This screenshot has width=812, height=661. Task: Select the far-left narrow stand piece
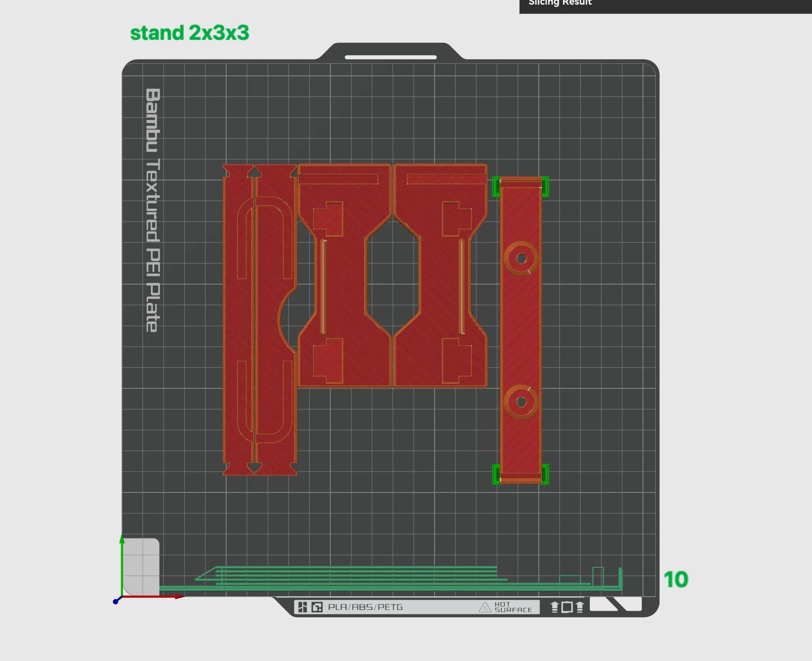[x=239, y=319]
